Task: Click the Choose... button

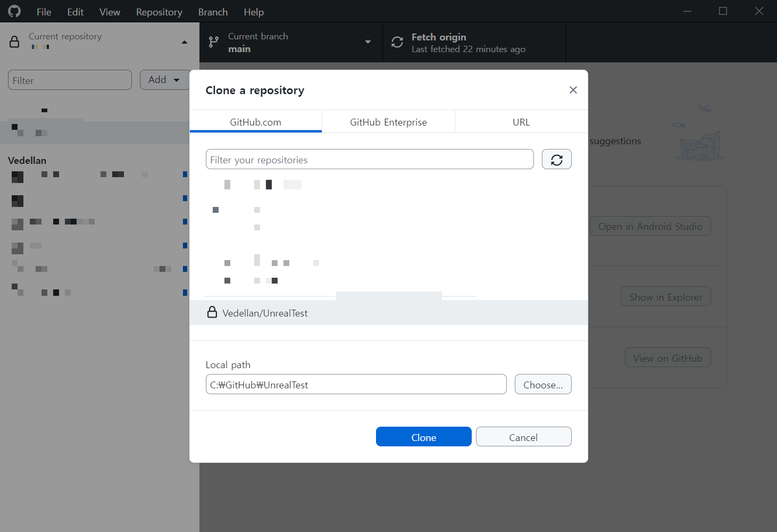Action: (x=543, y=384)
